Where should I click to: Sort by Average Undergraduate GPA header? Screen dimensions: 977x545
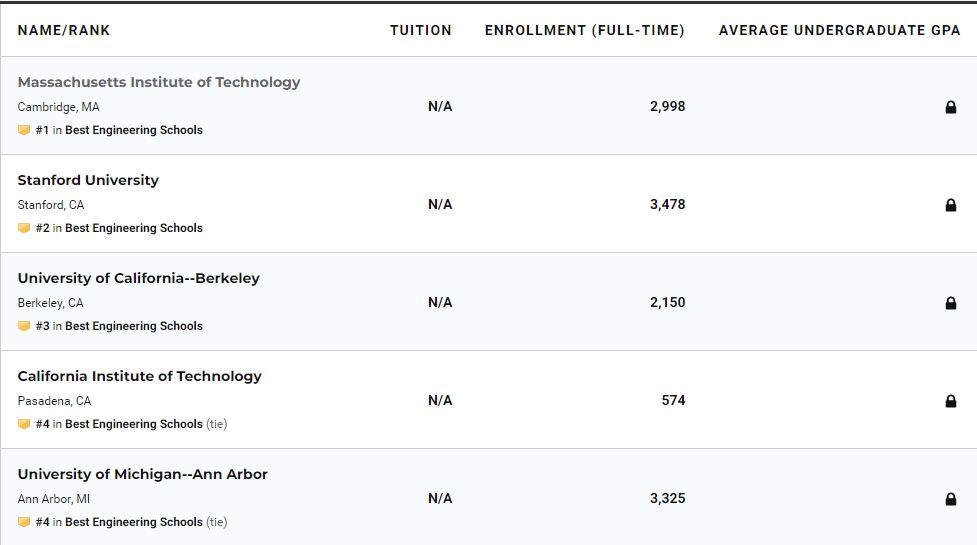[840, 30]
